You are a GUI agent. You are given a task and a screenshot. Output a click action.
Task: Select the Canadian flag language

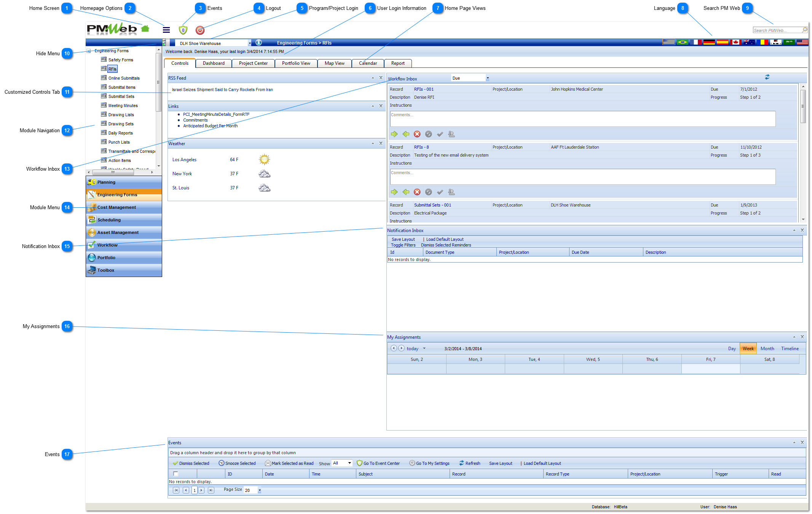point(735,42)
